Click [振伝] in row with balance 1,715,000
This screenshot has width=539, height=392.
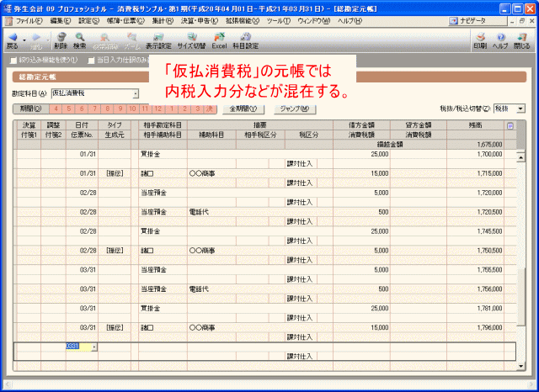coord(115,173)
